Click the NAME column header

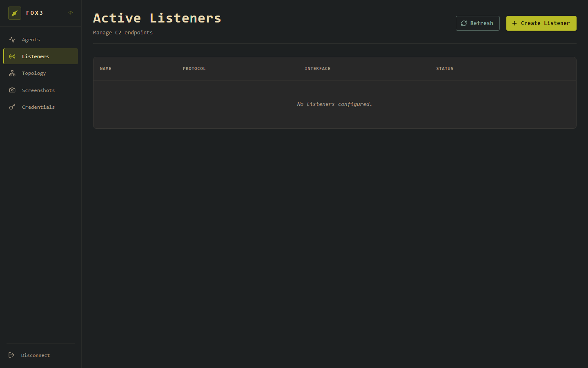pos(106,69)
